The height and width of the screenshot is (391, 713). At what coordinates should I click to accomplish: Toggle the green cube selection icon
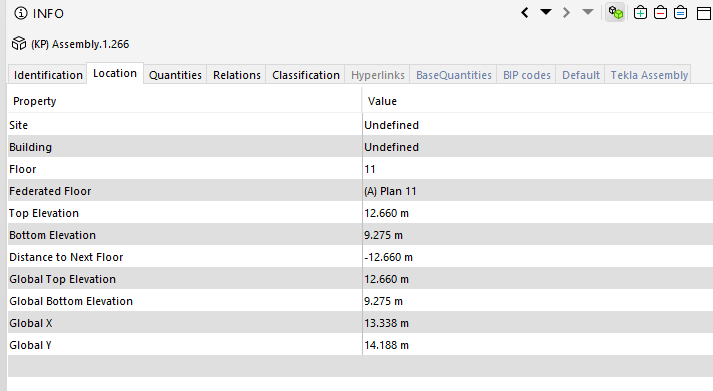[616, 13]
